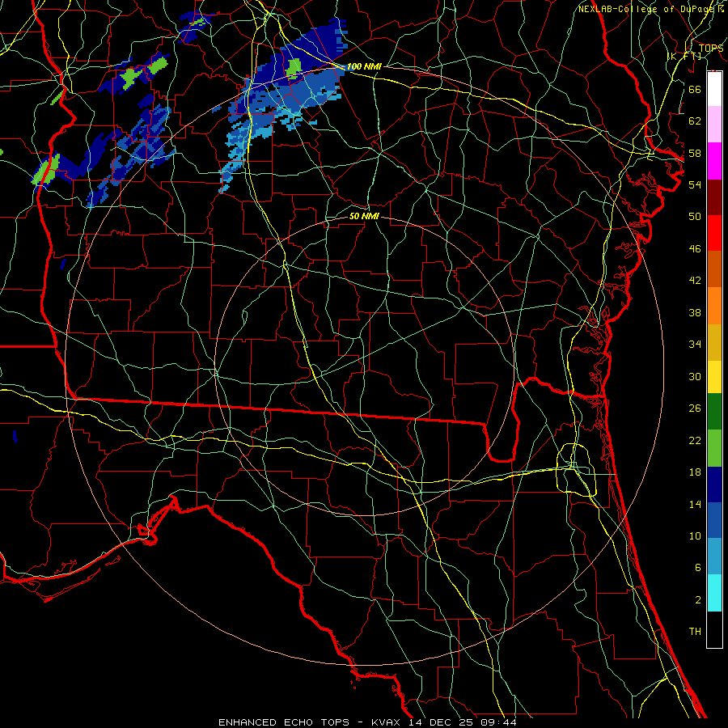Click the 34 value on the legend
The image size is (728, 728).
click(x=695, y=344)
